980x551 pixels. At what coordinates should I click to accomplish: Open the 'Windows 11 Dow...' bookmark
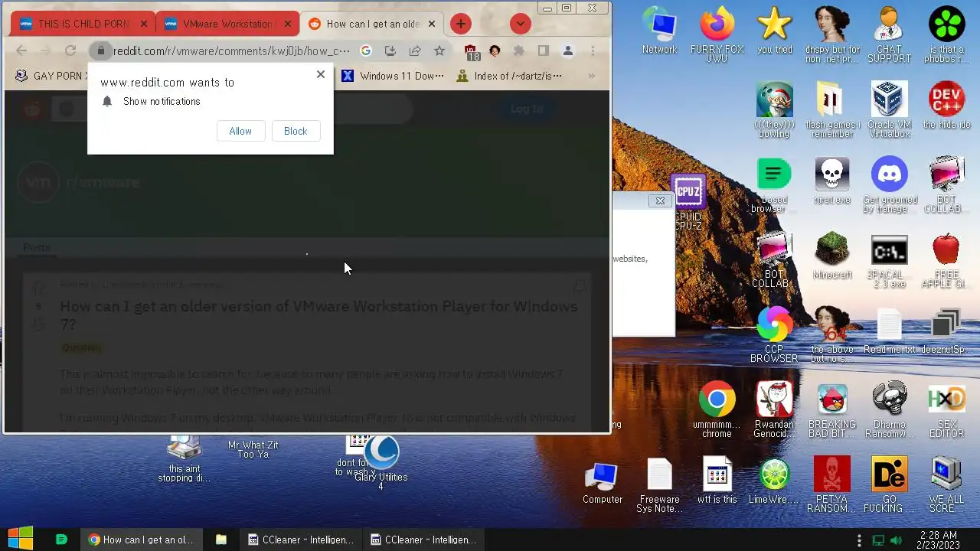click(x=393, y=76)
